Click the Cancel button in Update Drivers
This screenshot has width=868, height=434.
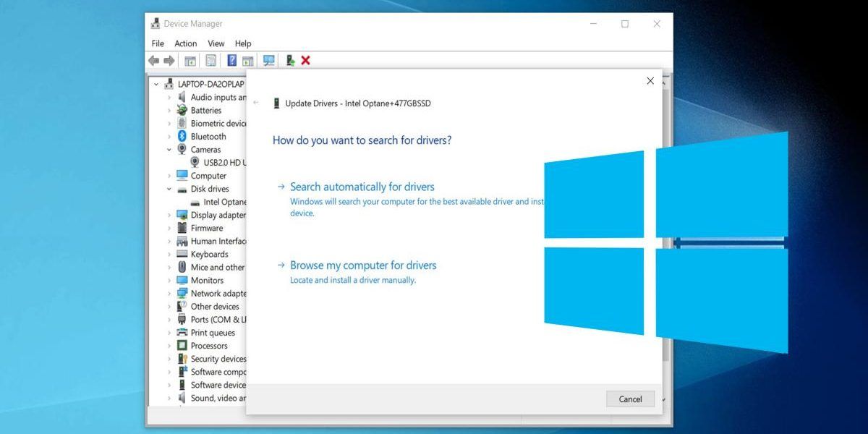coord(630,399)
